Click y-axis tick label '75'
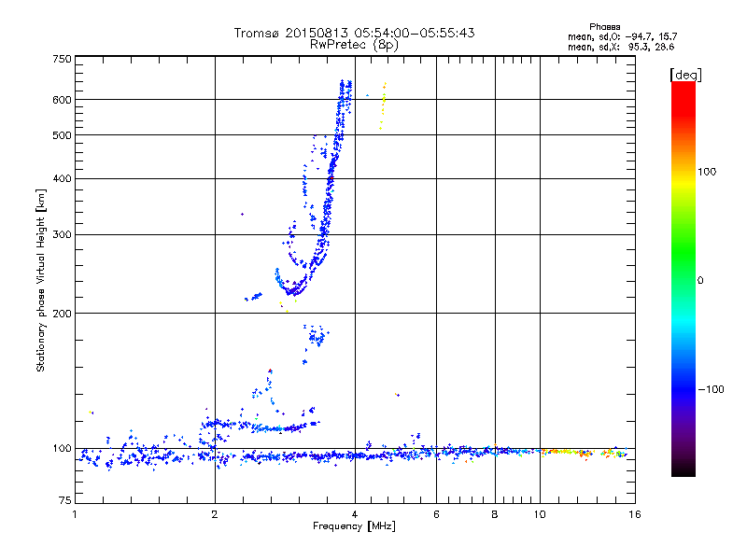 pos(65,500)
